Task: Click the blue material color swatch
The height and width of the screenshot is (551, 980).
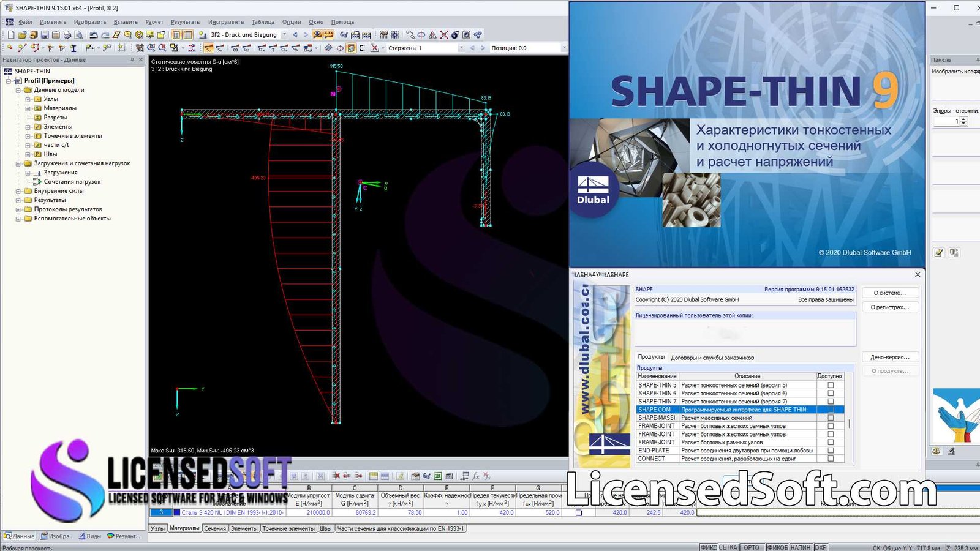Action: [177, 512]
